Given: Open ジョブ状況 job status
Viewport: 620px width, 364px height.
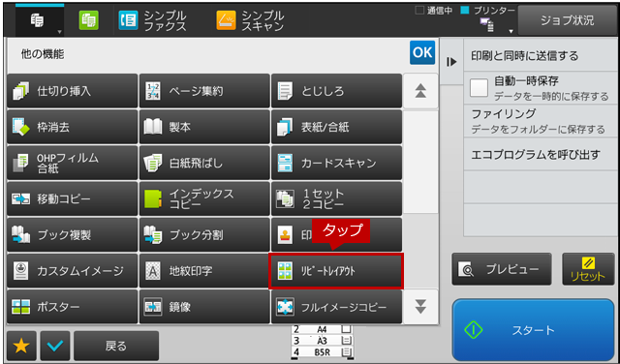Looking at the screenshot, I should point(567,20).
